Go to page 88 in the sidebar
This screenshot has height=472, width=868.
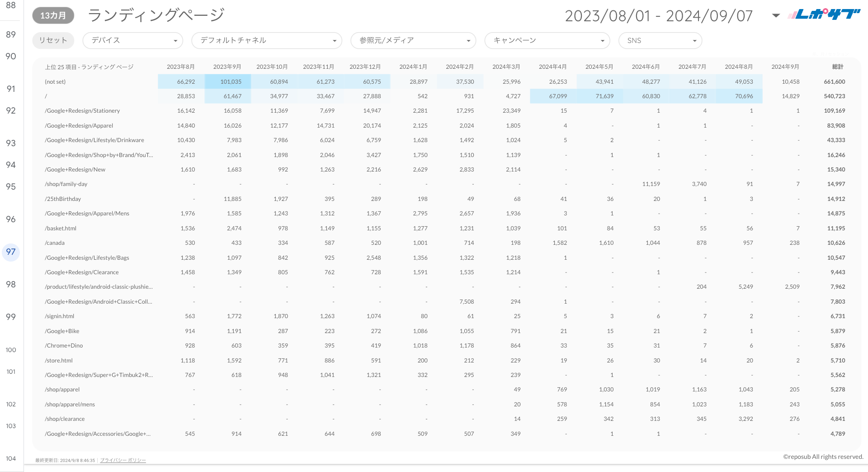pos(11,5)
